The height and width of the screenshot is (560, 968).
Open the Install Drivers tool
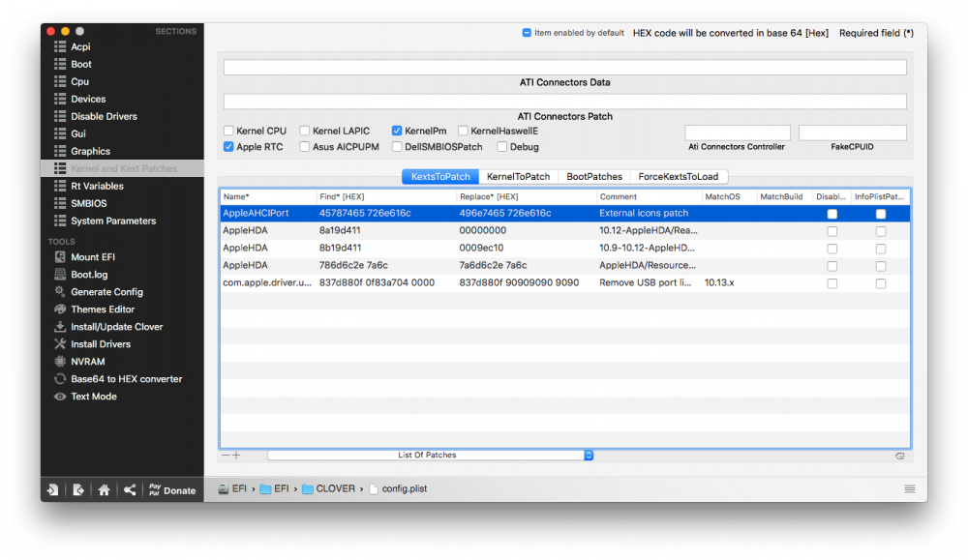(x=101, y=344)
